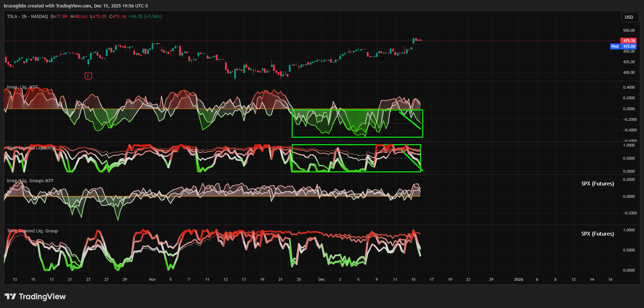Click SPX (Futures) text in bottom pane
The height and width of the screenshot is (308, 644).
pos(597,234)
